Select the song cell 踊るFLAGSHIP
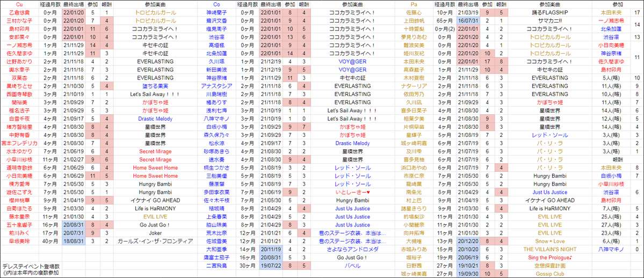Viewport: 644px width, 278px height. 549,12
